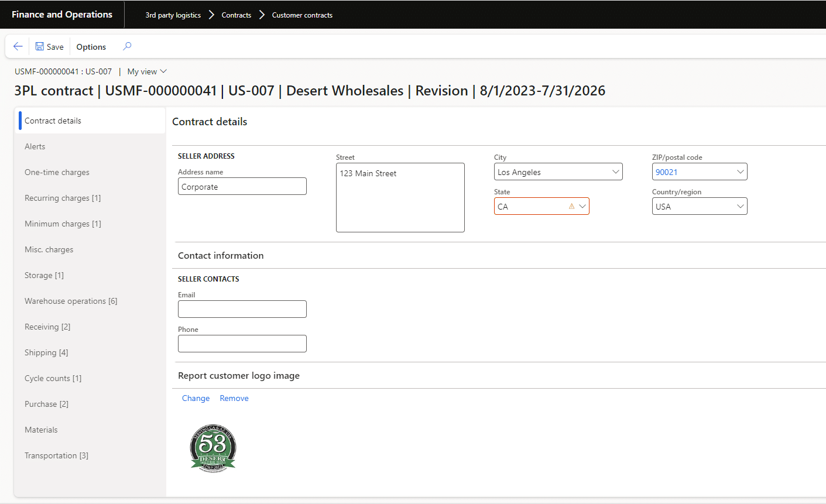Switch to Recurring charges [1] tab
This screenshot has height=504, width=826.
point(90,198)
